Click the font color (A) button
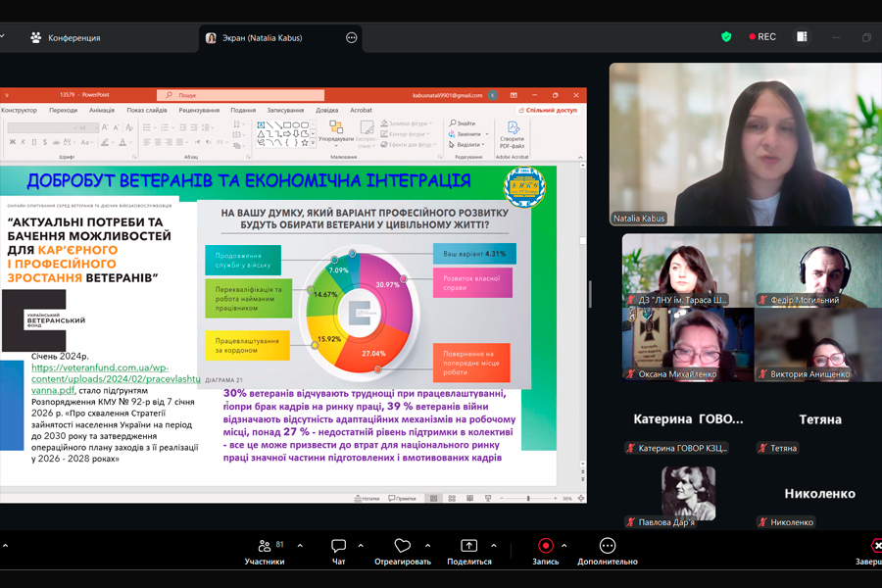Viewport: 882px width, 588px height. [122, 142]
